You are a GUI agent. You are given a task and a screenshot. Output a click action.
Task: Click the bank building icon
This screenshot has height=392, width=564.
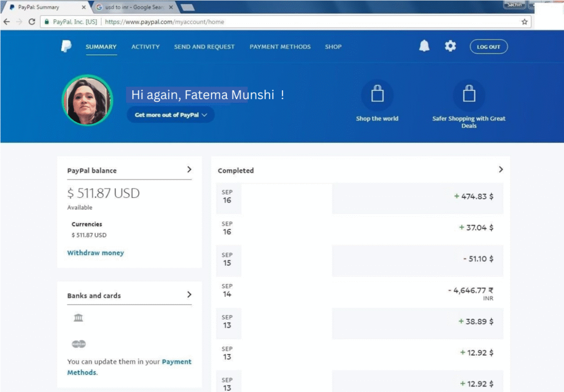pyautogui.click(x=78, y=318)
